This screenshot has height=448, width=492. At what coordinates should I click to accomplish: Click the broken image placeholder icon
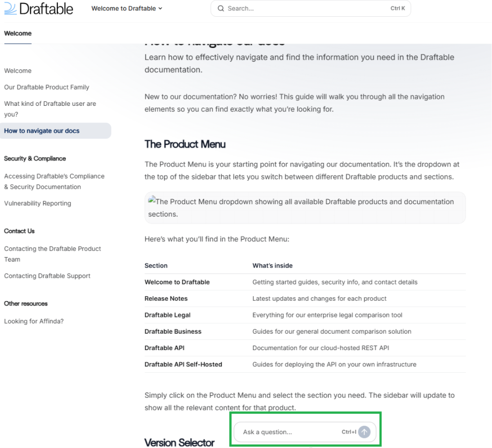[x=151, y=200]
